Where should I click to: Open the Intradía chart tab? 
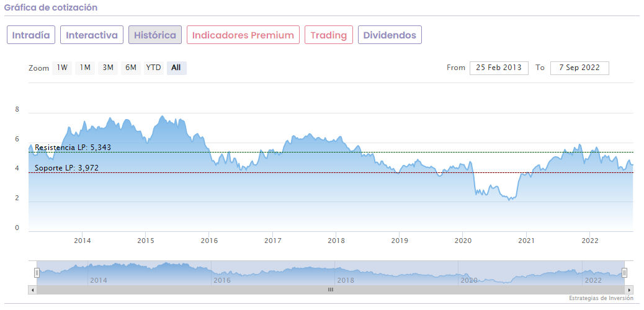(x=31, y=35)
